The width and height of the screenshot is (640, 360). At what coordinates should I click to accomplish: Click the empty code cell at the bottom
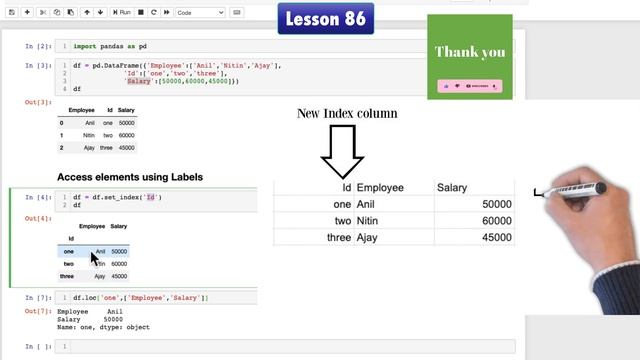285,347
